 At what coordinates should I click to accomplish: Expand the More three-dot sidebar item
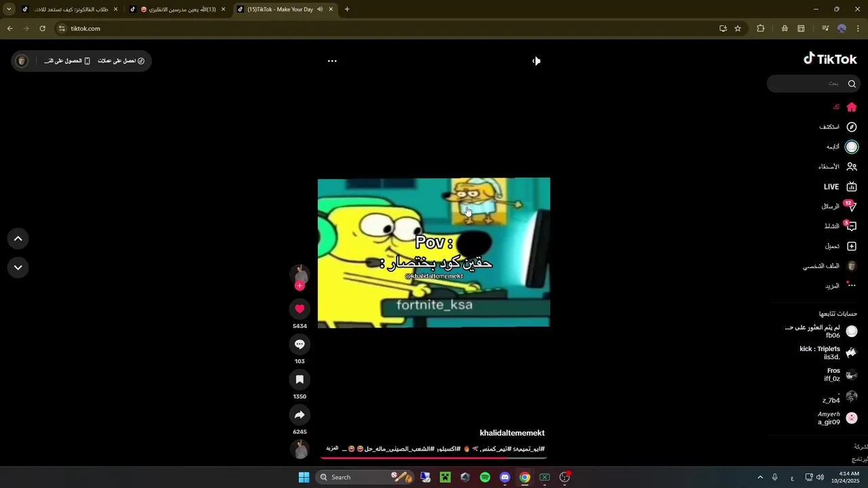pos(841,286)
